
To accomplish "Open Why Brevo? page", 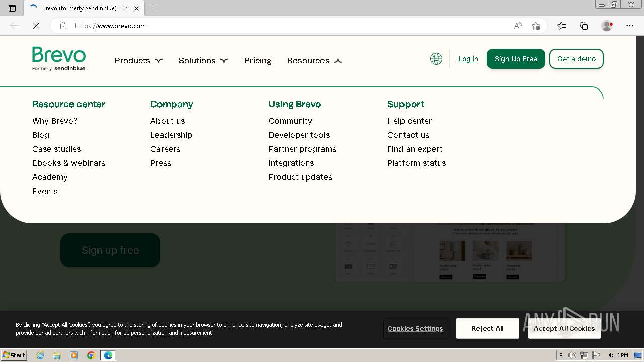I will pos(55,121).
